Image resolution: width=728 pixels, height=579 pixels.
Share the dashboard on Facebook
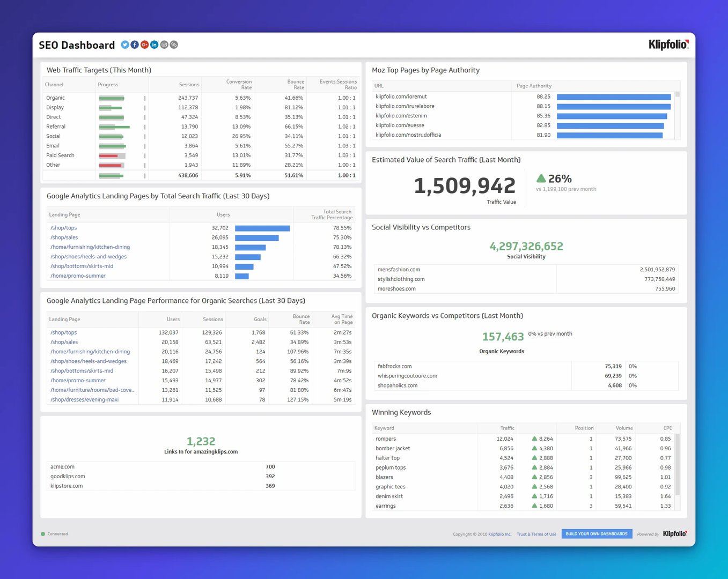point(135,44)
